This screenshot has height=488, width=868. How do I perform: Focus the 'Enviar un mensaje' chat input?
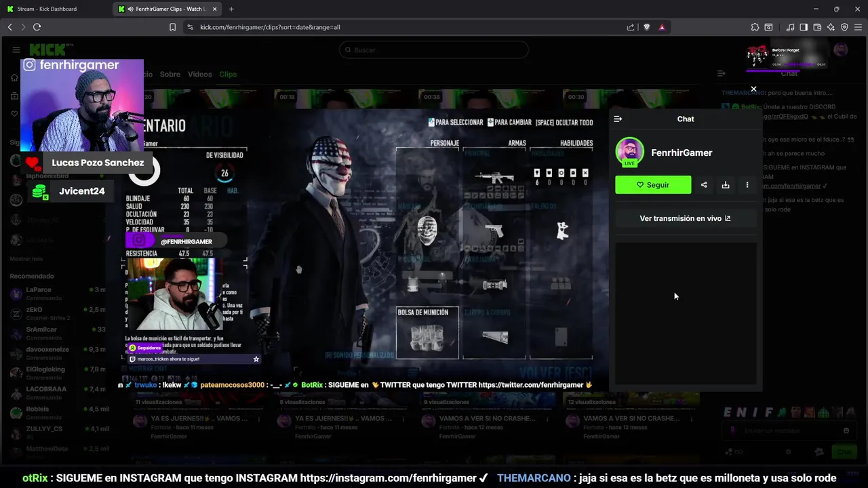(789, 430)
